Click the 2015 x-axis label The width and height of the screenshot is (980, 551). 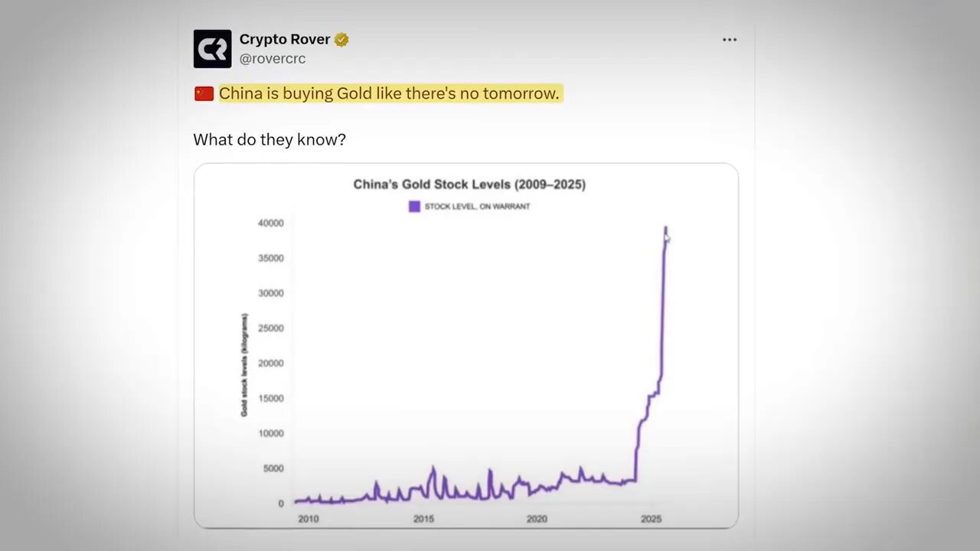tap(423, 519)
